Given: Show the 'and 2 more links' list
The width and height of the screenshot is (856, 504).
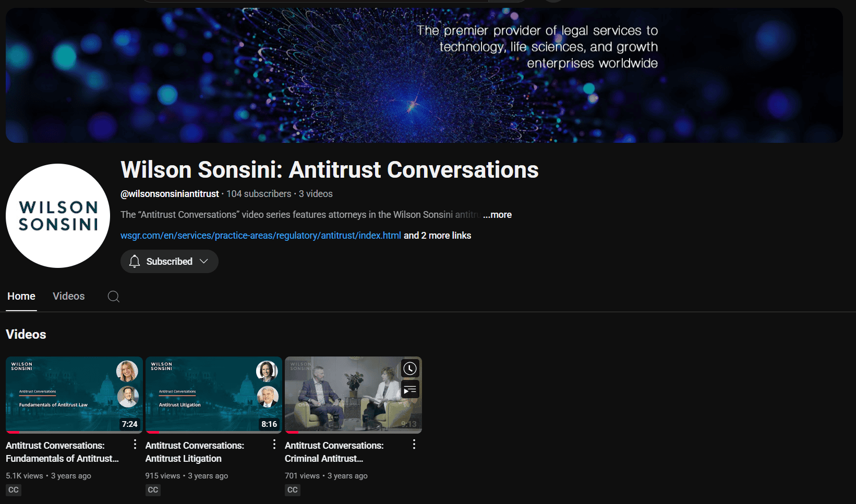Looking at the screenshot, I should (x=437, y=236).
